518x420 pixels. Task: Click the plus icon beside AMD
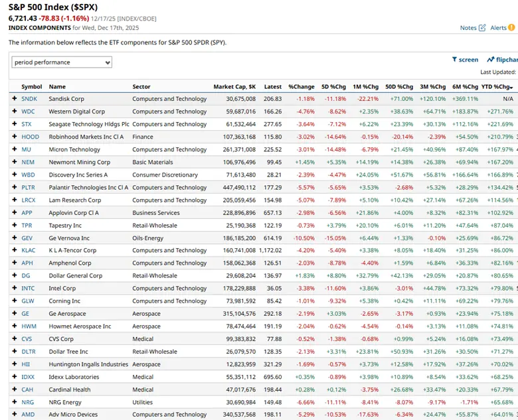(14, 415)
